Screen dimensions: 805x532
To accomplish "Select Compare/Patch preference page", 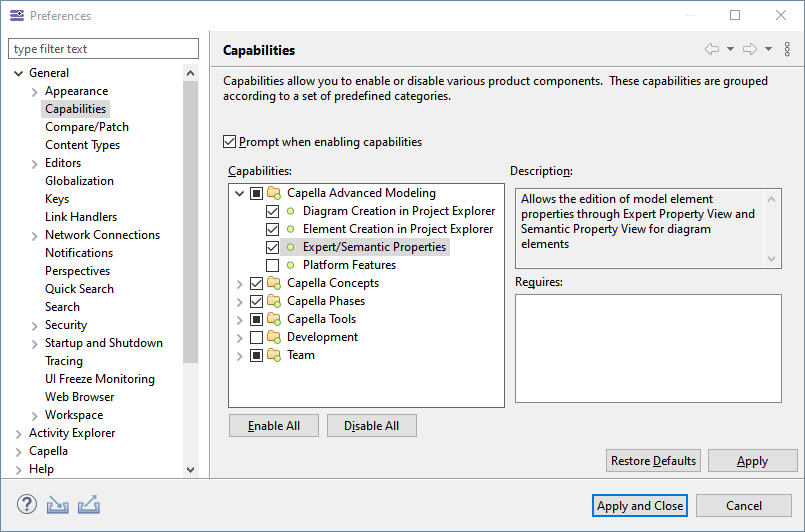I will 87,127.
